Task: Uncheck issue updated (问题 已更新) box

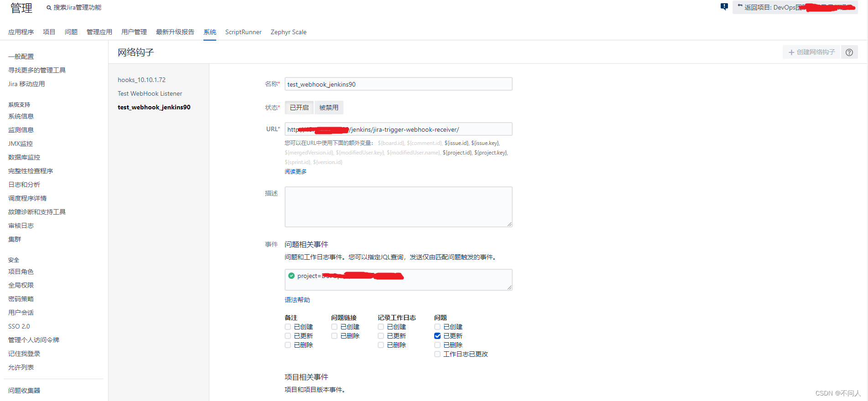Action: [437, 336]
